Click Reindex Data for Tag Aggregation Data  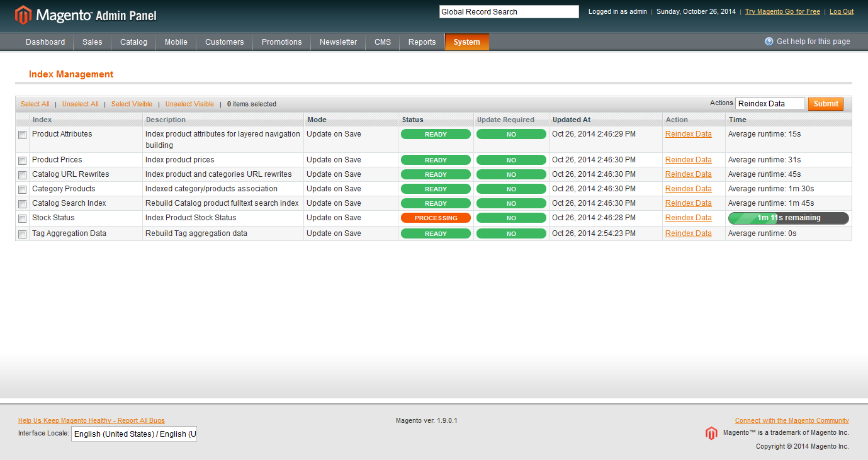pyautogui.click(x=689, y=233)
